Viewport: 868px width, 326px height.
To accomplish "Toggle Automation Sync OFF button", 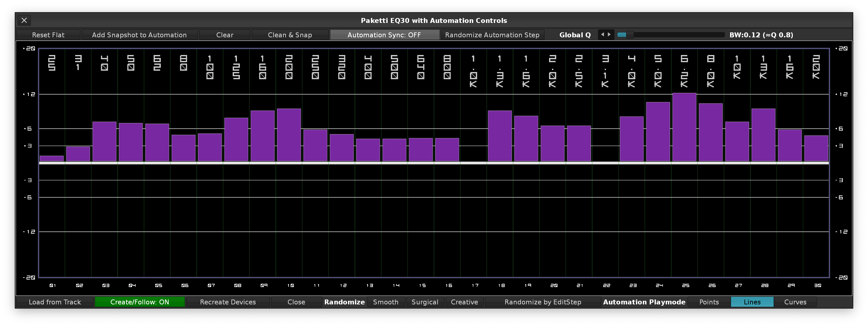I will point(384,35).
